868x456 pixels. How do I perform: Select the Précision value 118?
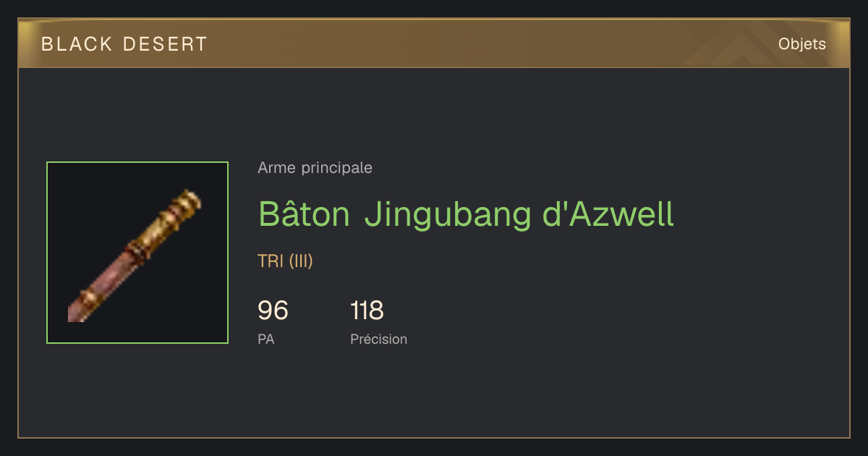click(367, 311)
